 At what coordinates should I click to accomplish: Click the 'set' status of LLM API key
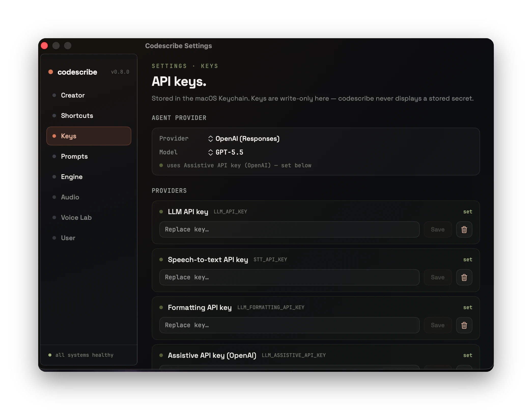(468, 212)
